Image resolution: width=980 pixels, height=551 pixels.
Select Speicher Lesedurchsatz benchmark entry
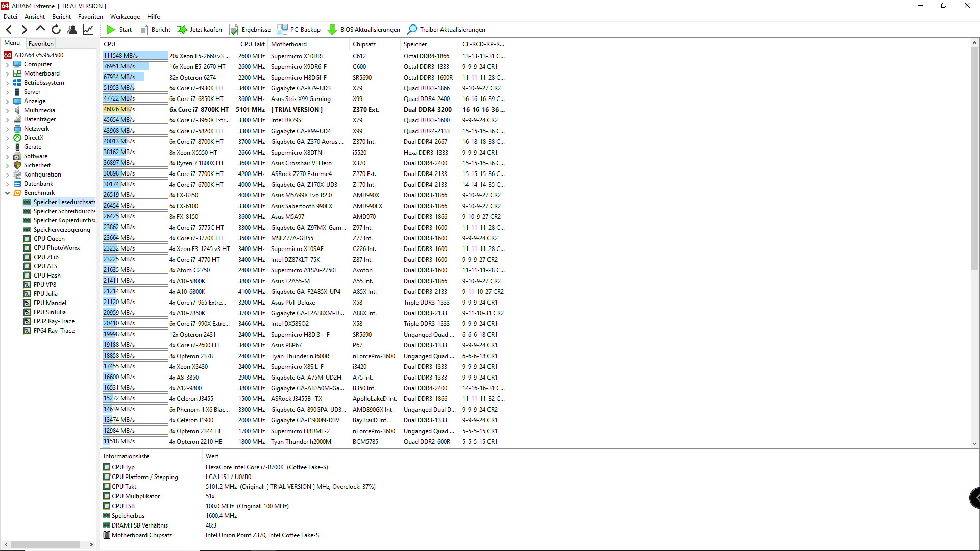pos(64,202)
